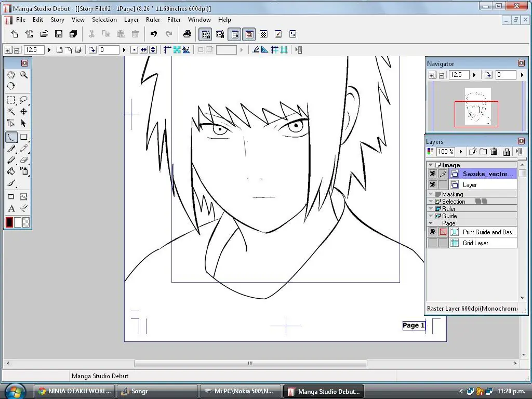Image resolution: width=532 pixels, height=399 pixels.
Task: Open the Ruler menu
Action: pos(153,20)
